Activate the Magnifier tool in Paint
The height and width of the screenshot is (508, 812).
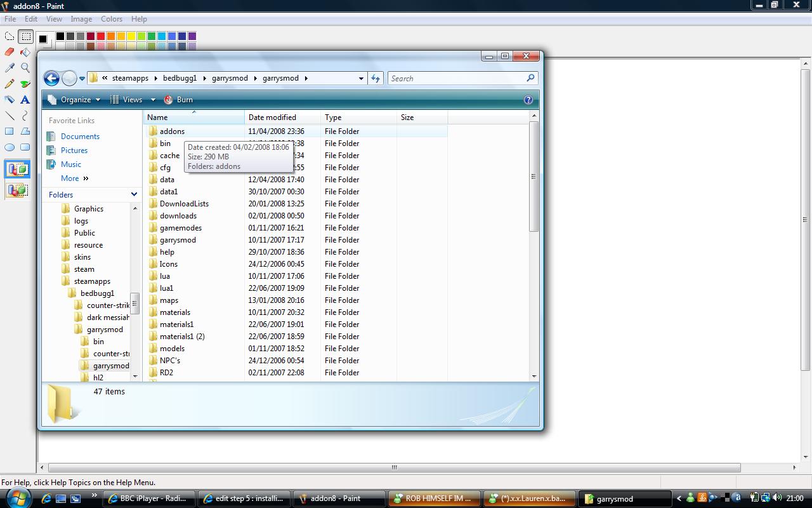[x=25, y=68]
